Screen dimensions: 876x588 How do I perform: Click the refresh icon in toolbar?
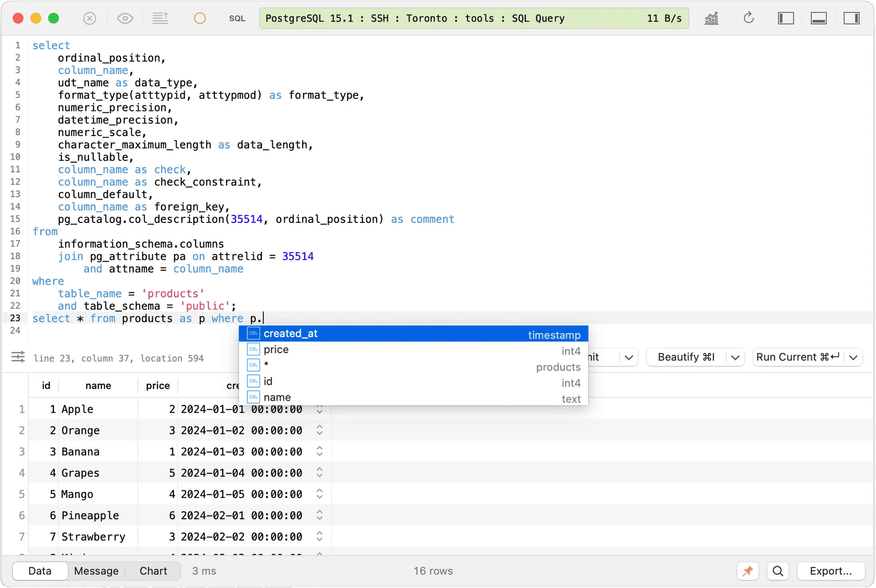[x=748, y=18]
